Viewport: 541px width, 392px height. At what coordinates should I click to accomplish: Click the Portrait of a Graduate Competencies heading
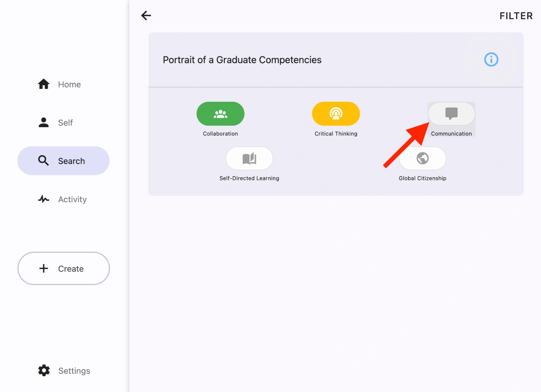(x=242, y=60)
